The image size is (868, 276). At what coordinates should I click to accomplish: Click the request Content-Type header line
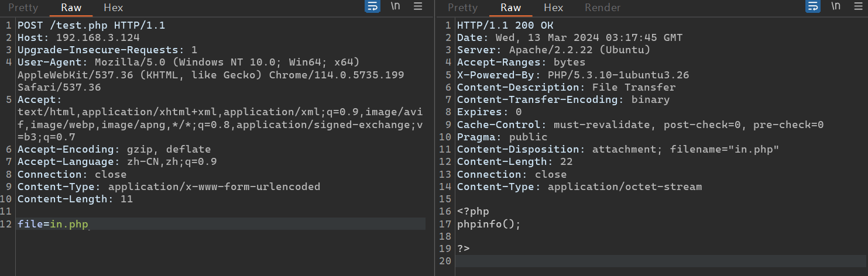point(169,187)
